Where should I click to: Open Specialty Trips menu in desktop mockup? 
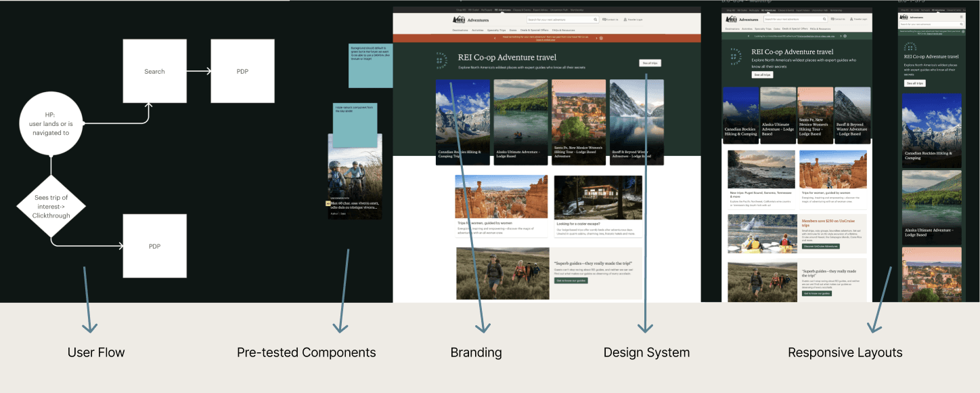(x=497, y=30)
